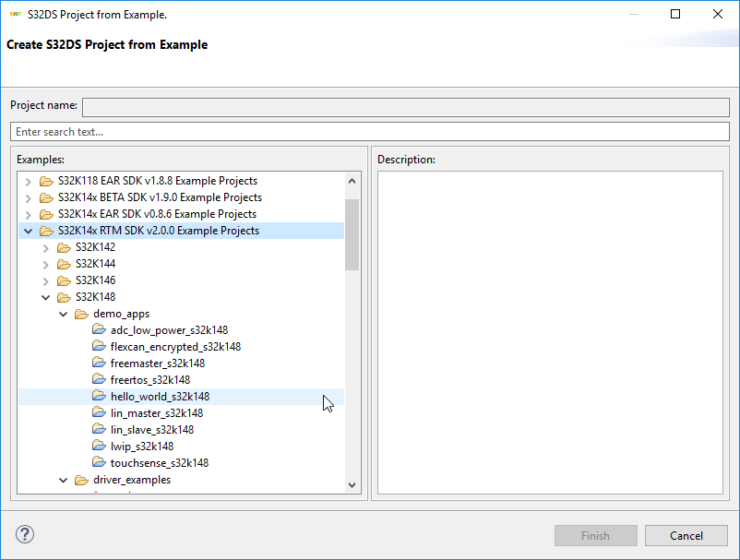Click the driver_examples folder icon
Viewport: 740px width, 560px height.
81,480
